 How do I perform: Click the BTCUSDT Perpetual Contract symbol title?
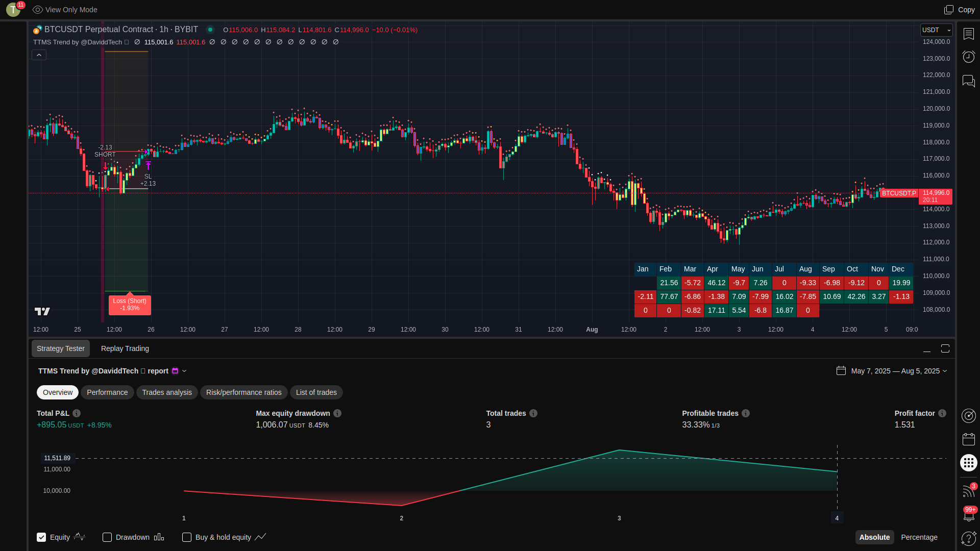pos(121,30)
